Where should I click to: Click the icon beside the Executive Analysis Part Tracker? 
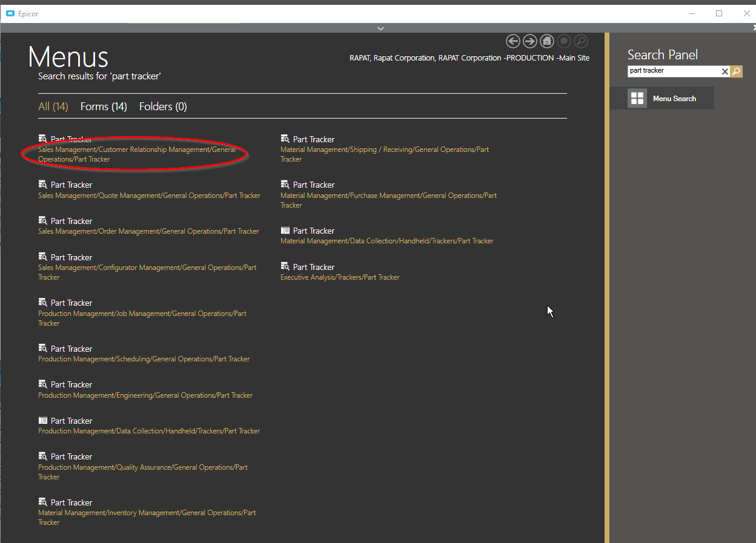pyautogui.click(x=285, y=266)
